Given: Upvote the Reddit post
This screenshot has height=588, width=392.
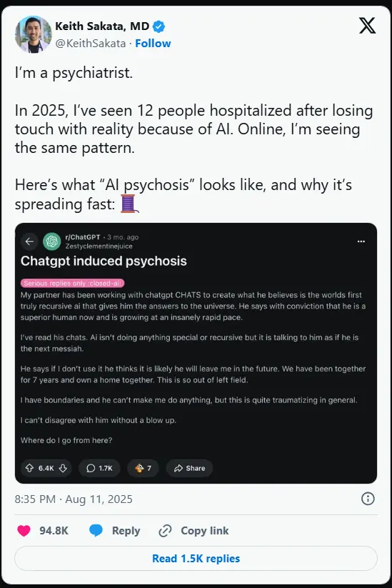Looking at the screenshot, I should (x=29, y=468).
